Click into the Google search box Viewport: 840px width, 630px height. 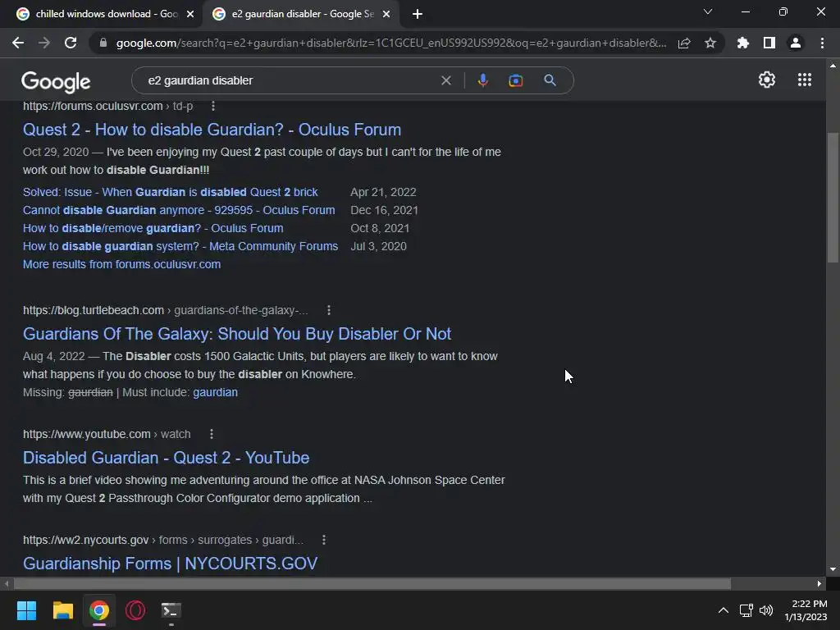pyautogui.click(x=290, y=80)
